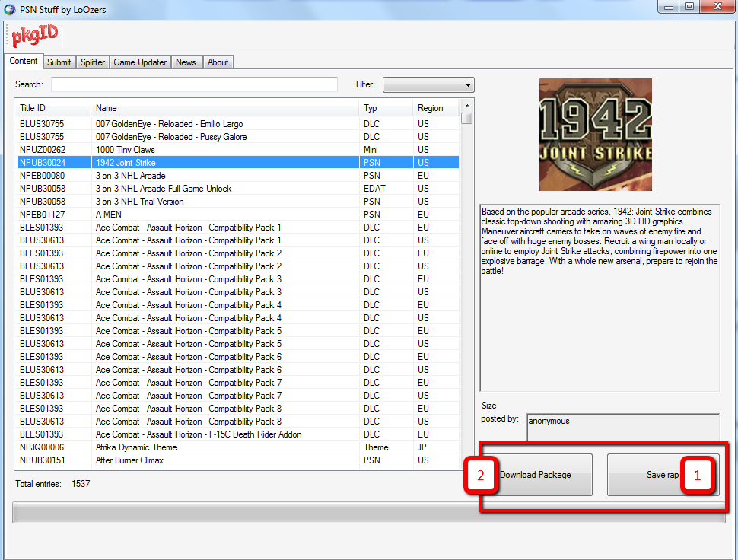Screen dimensions: 738x560
Task: Select the '3 on 3 NHL Arcade' EU row
Action: tap(237, 176)
